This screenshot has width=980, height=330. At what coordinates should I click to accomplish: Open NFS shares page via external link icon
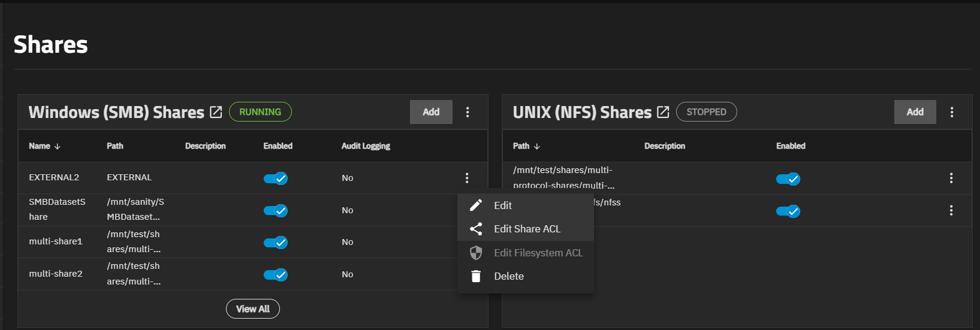tap(663, 112)
